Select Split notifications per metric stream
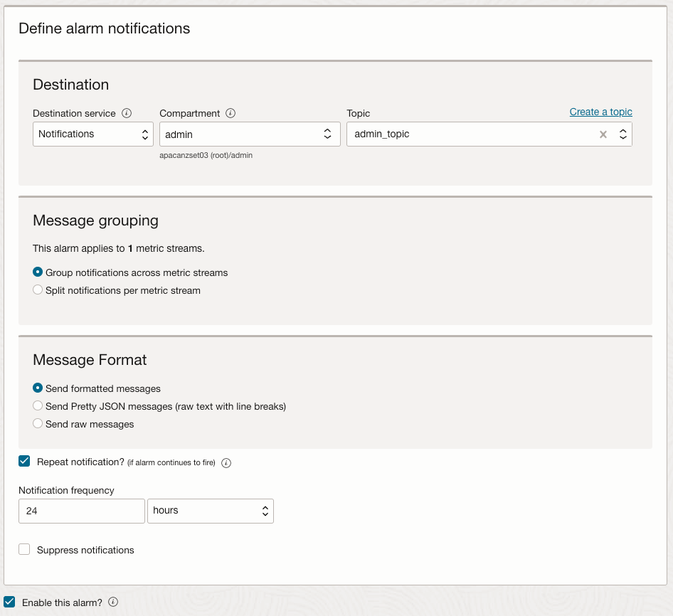The image size is (673, 616). pyautogui.click(x=38, y=290)
